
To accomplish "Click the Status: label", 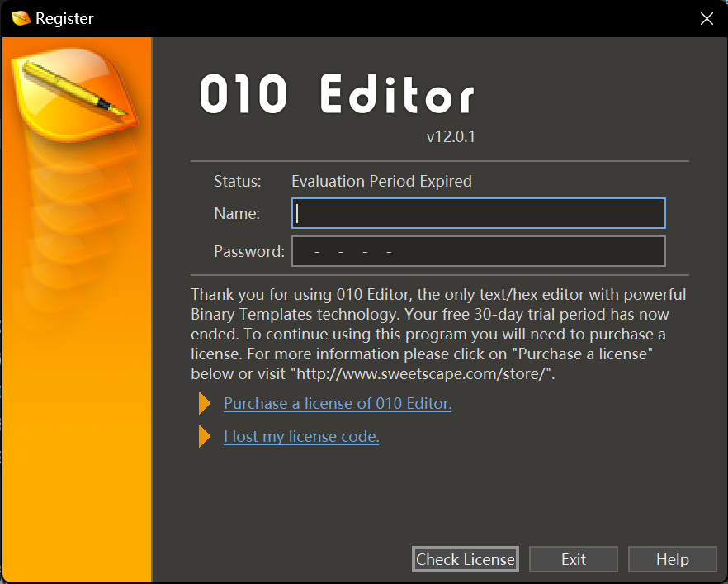I will 237,181.
